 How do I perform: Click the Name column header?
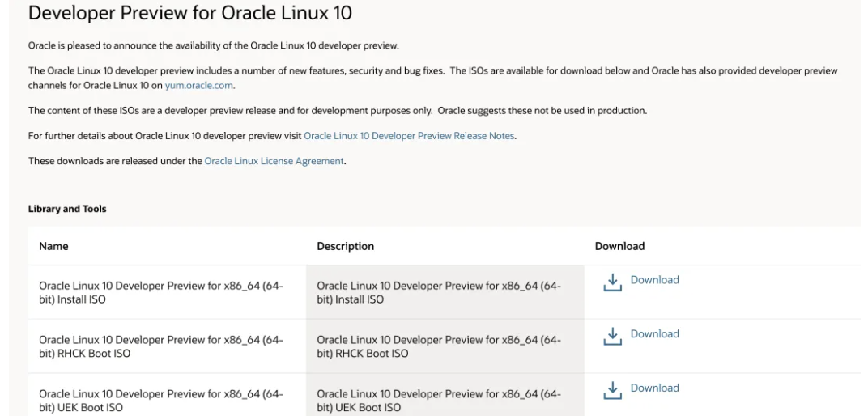[53, 246]
